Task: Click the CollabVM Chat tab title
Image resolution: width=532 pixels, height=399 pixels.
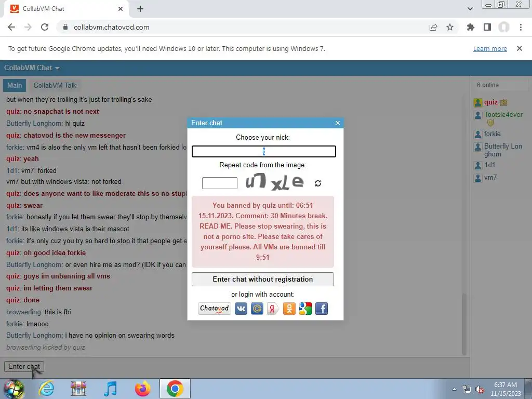Action: pyautogui.click(x=43, y=9)
